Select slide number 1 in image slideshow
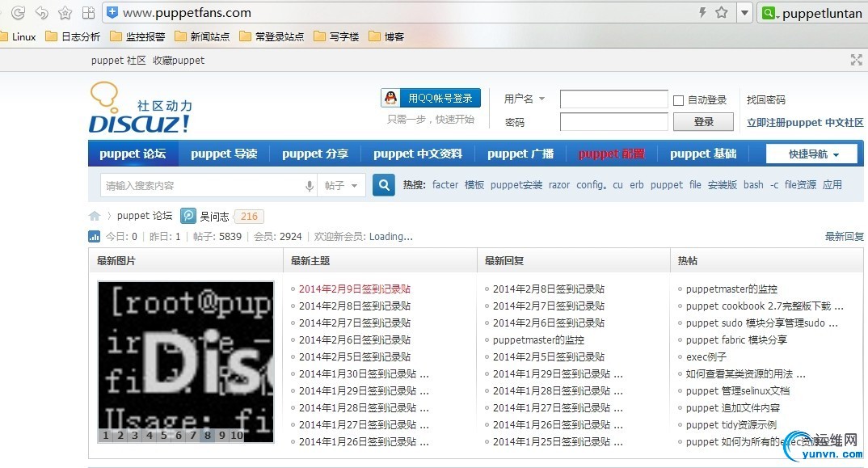Image resolution: width=868 pixels, height=468 pixels. point(106,436)
